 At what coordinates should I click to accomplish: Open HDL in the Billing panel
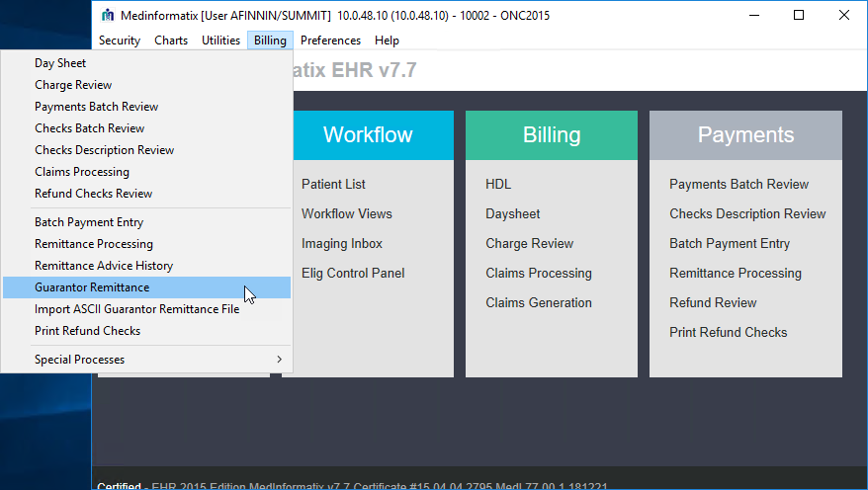coord(498,184)
